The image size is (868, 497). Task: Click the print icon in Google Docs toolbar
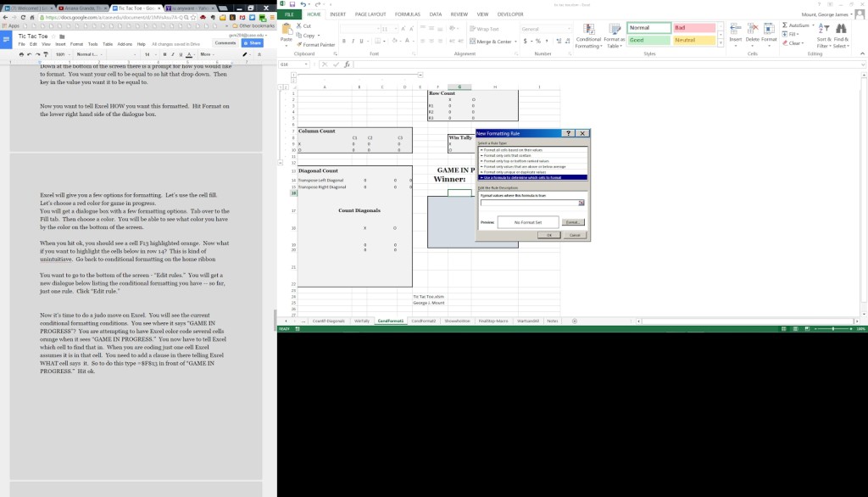pyautogui.click(x=19, y=54)
